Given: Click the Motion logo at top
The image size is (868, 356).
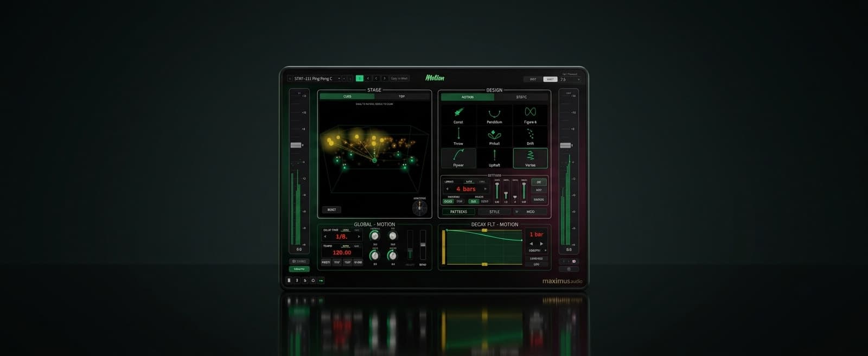Looking at the screenshot, I should (x=435, y=78).
